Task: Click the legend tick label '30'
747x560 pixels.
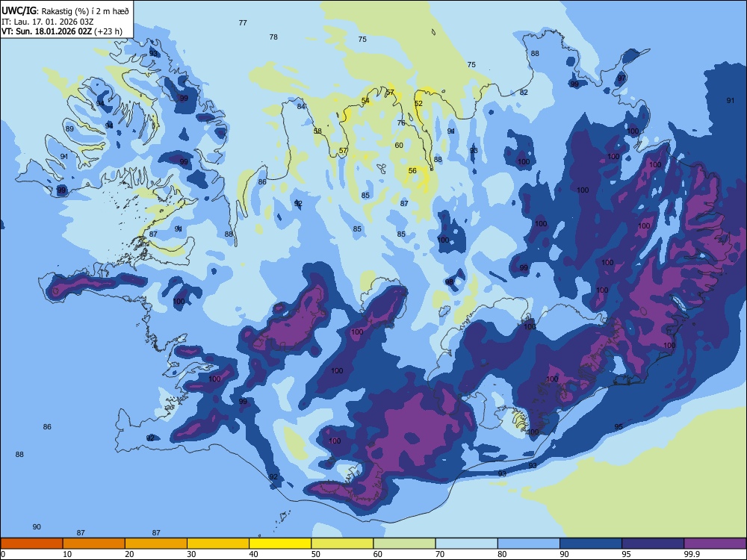Action: coord(191,554)
